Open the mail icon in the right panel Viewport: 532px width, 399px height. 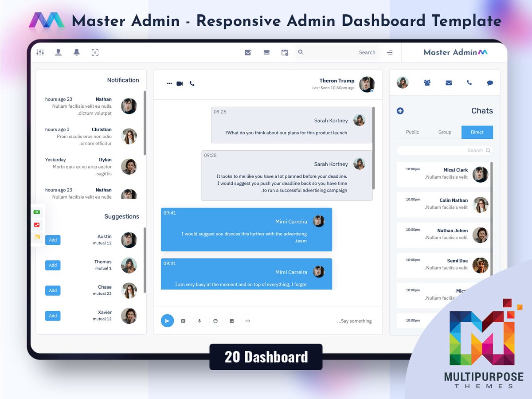click(x=448, y=82)
